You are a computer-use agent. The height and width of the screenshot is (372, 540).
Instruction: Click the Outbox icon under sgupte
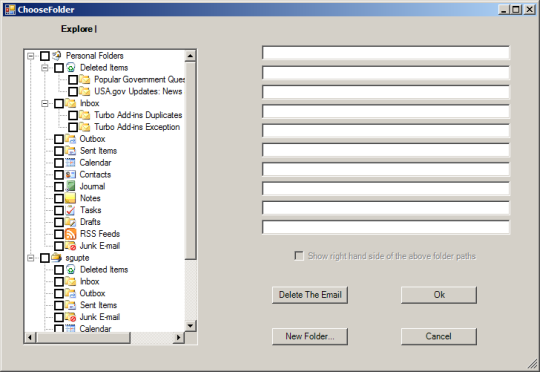[71, 293]
